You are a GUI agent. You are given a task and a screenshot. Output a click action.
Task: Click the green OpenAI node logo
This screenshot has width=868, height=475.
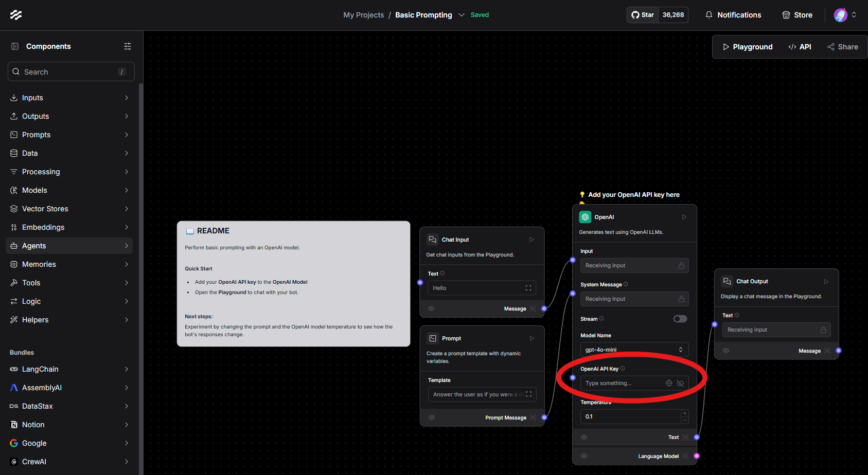coord(585,217)
